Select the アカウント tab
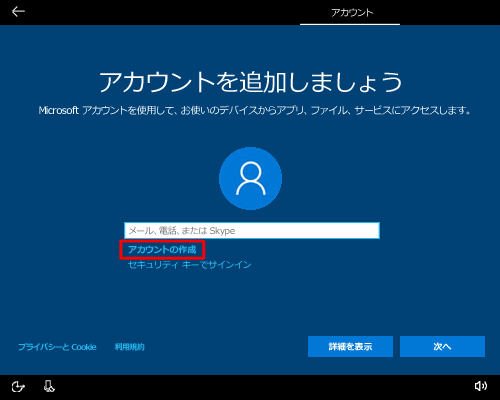 (x=352, y=13)
